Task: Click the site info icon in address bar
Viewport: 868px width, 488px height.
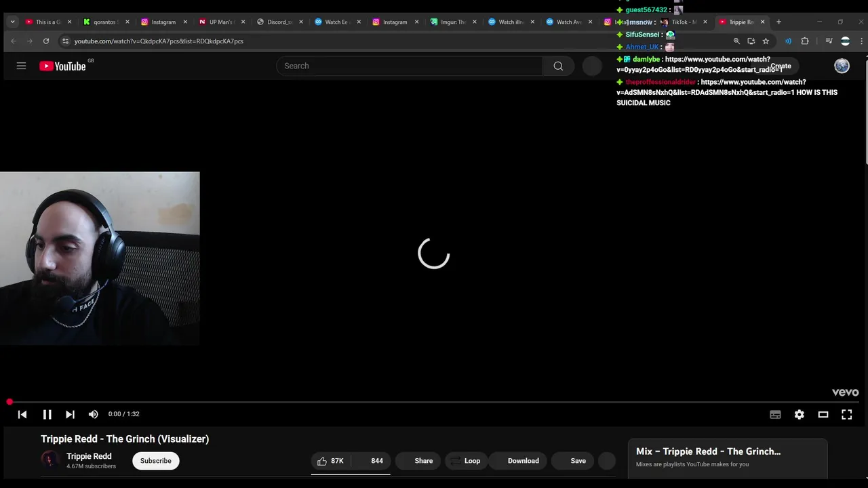Action: point(65,41)
